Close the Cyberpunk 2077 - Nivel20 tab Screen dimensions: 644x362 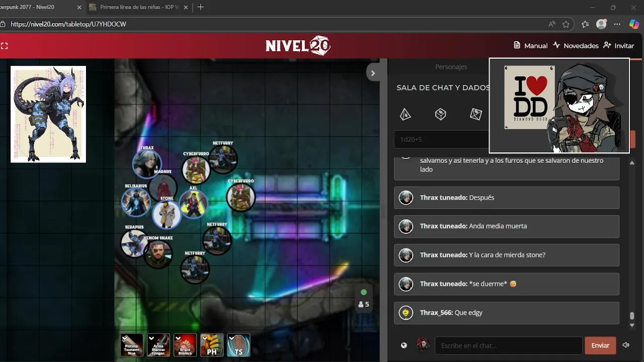(79, 7)
